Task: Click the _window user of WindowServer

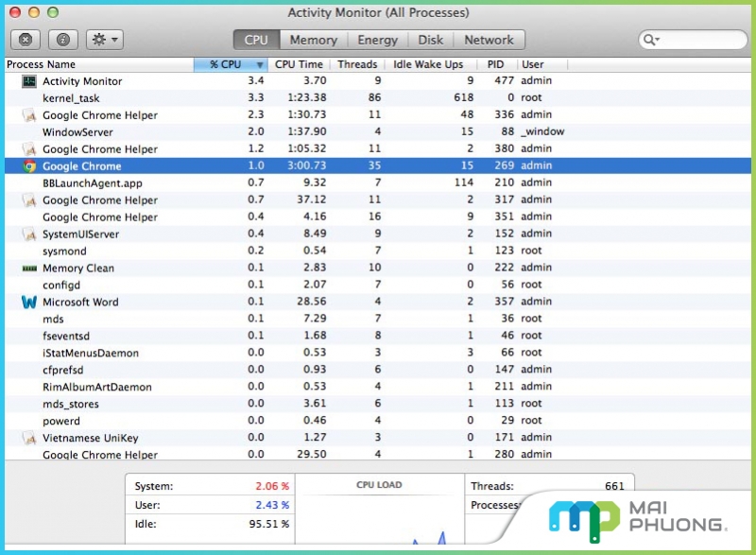Action: [542, 131]
